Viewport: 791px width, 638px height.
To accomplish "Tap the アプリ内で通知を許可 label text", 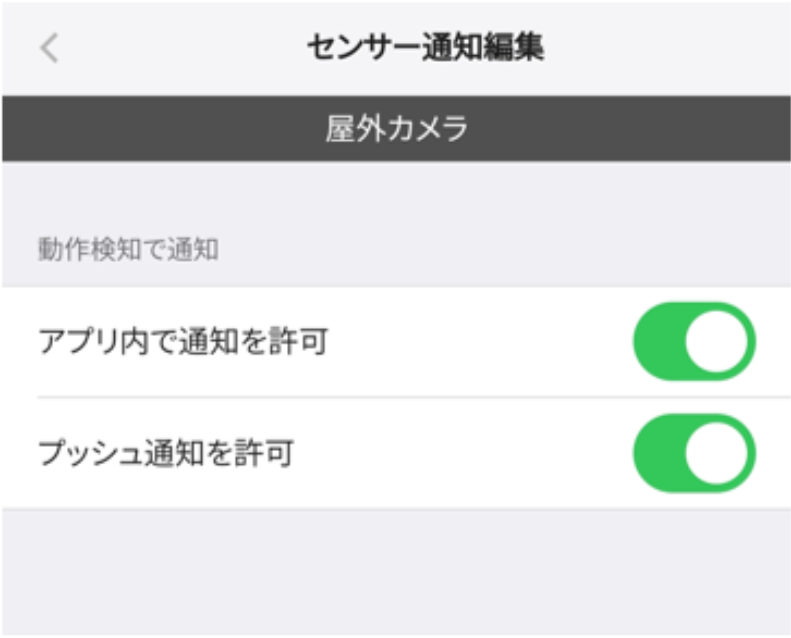I will (x=183, y=342).
